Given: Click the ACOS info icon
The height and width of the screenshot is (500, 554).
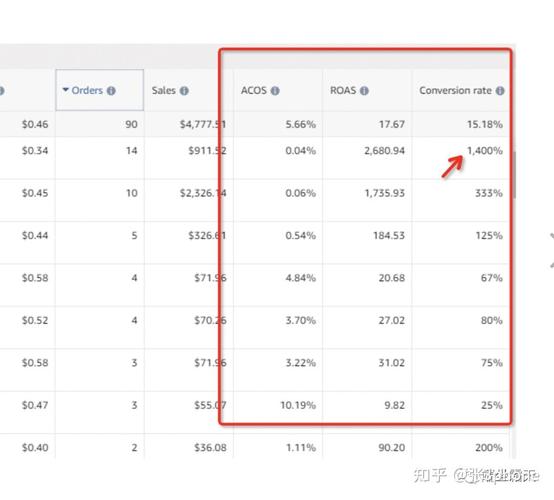Looking at the screenshot, I should 275,91.
